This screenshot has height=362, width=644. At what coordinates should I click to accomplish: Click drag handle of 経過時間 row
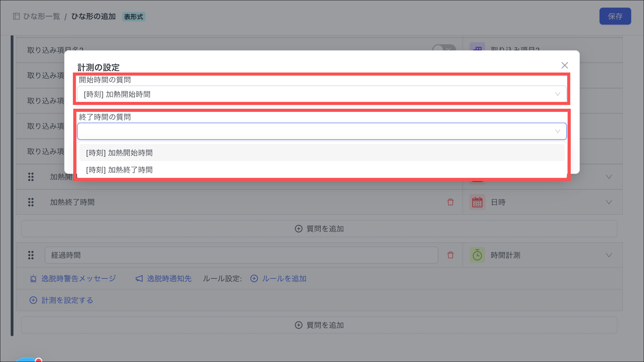[x=31, y=255]
